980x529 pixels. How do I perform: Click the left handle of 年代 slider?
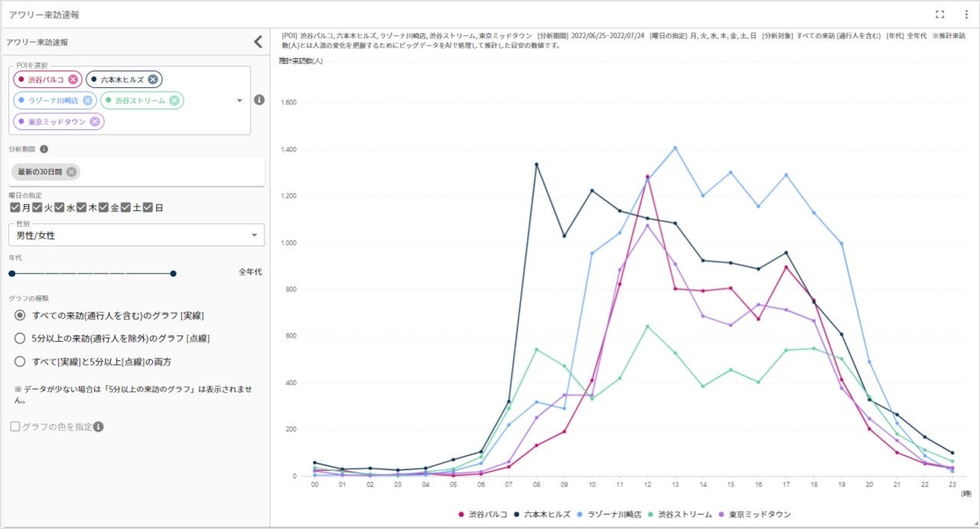click(11, 273)
